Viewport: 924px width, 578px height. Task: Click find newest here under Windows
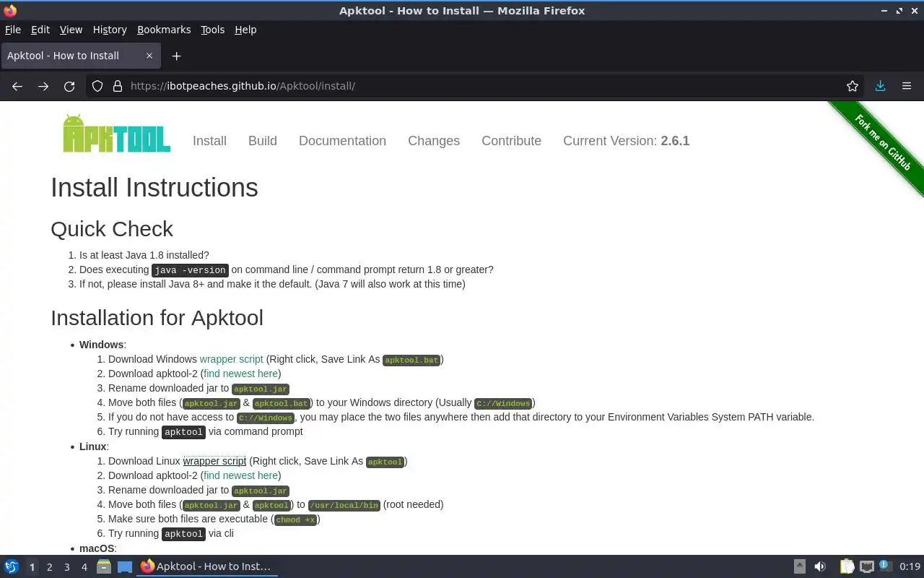(x=240, y=374)
